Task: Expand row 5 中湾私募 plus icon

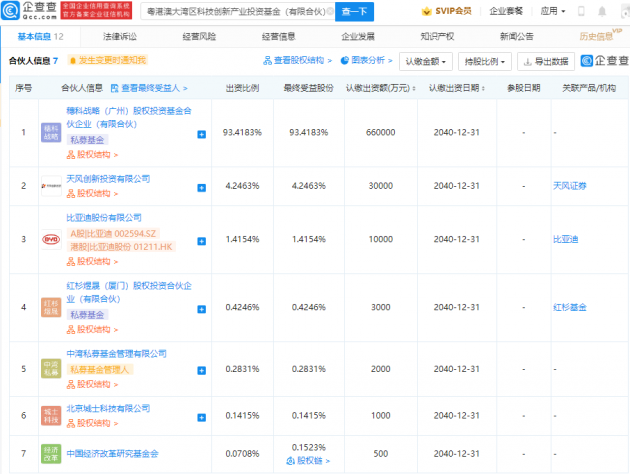Action: (x=202, y=370)
